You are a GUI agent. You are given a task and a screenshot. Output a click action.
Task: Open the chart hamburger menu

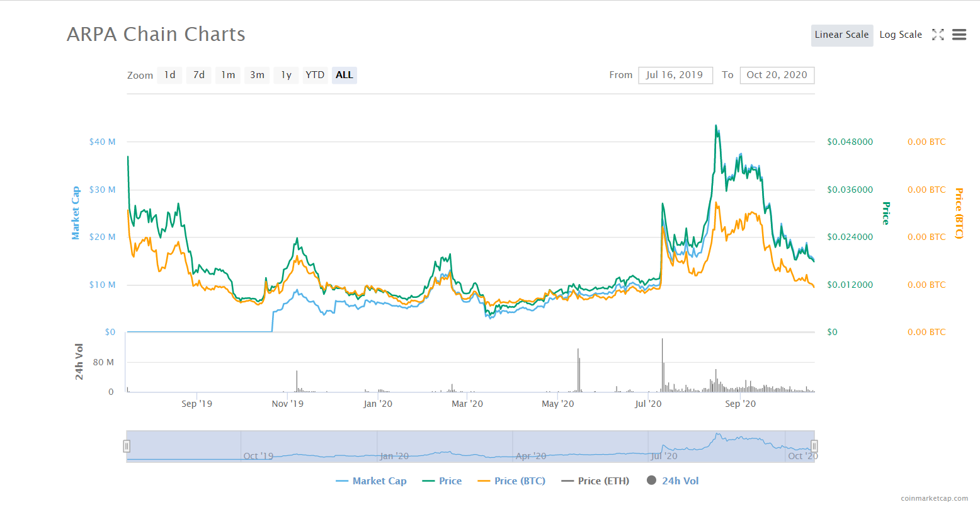click(x=959, y=35)
